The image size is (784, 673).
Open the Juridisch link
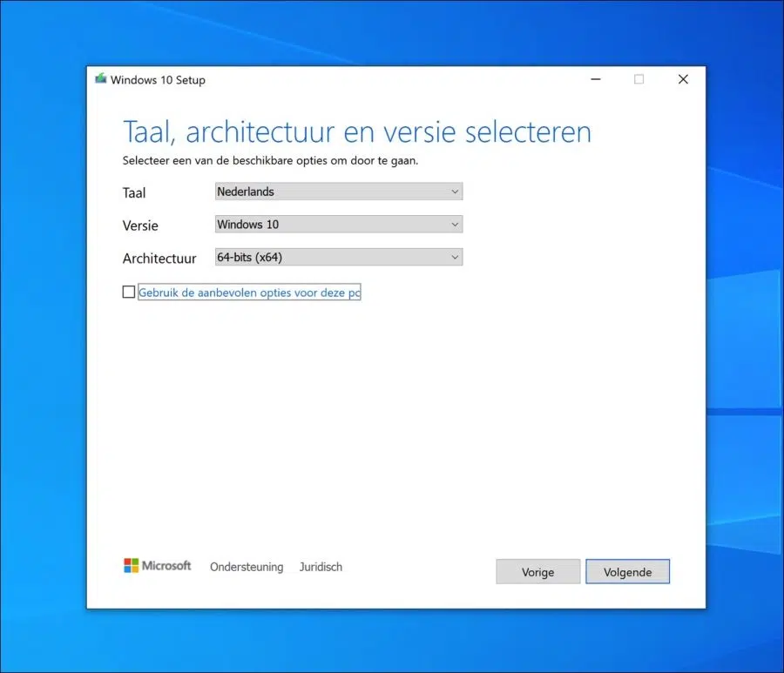[321, 567]
